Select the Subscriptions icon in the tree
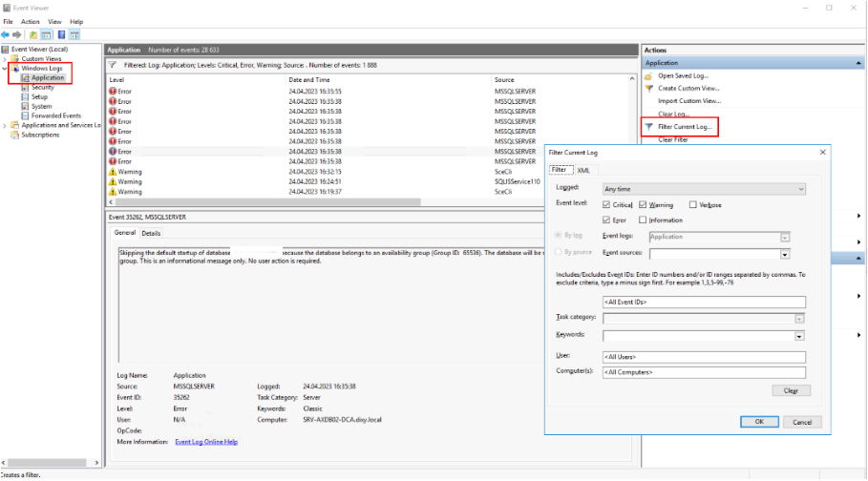This screenshot has width=868, height=481. click(x=15, y=135)
